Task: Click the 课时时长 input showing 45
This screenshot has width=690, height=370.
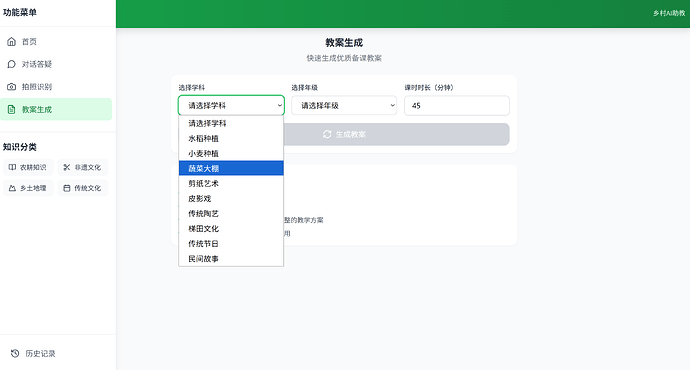Action: (457, 106)
